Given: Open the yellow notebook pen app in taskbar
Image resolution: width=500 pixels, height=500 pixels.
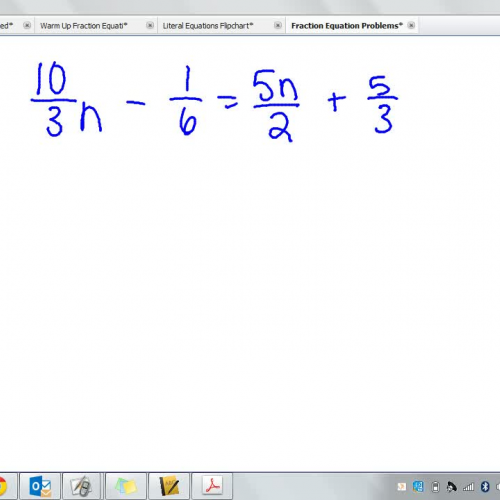Looking at the screenshot, I should (x=169, y=486).
